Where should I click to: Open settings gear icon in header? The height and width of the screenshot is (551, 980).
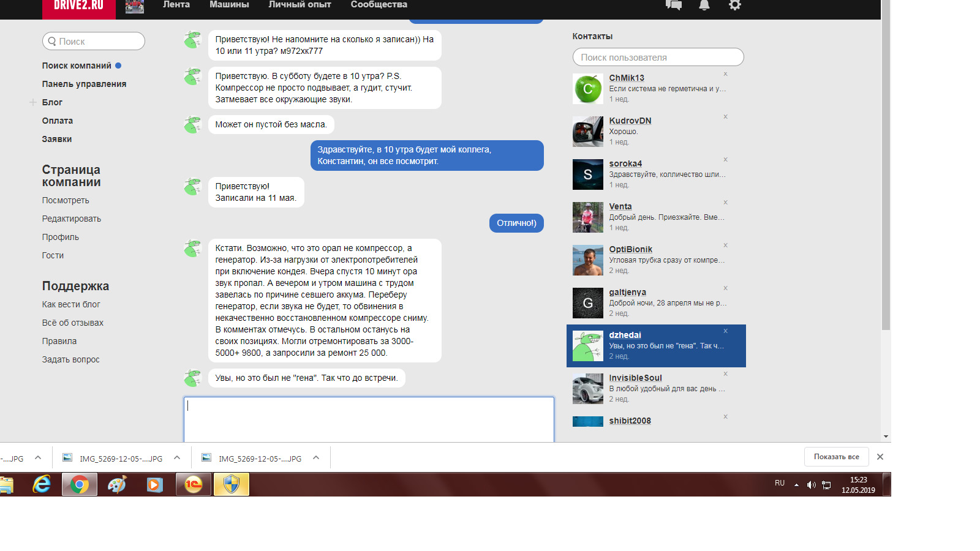(734, 6)
